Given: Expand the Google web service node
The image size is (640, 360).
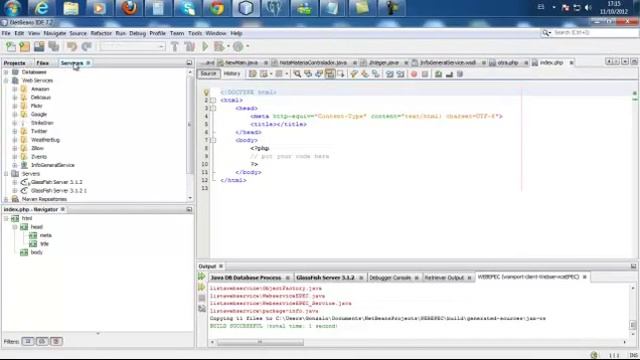Looking at the screenshot, I should pyautogui.click(x=15, y=114).
